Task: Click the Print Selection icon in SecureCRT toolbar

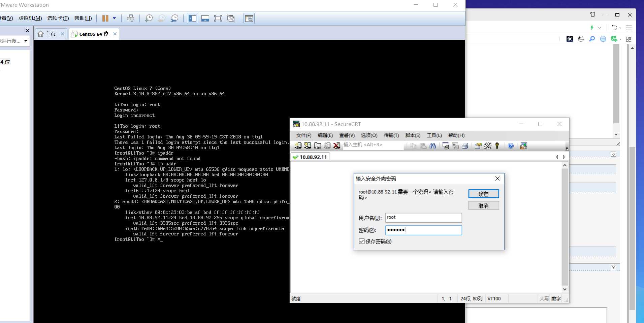Action: [456, 146]
